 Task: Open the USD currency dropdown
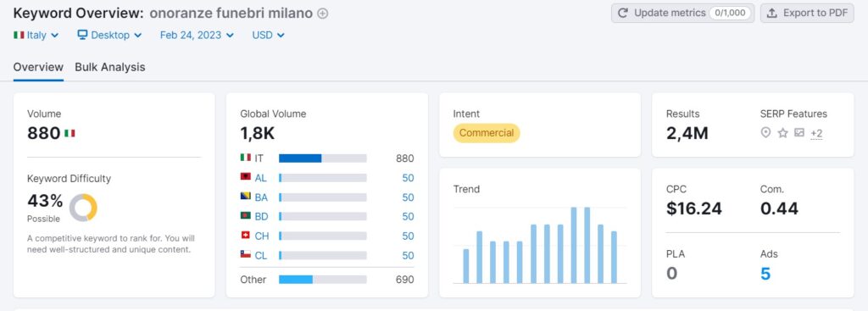[269, 35]
